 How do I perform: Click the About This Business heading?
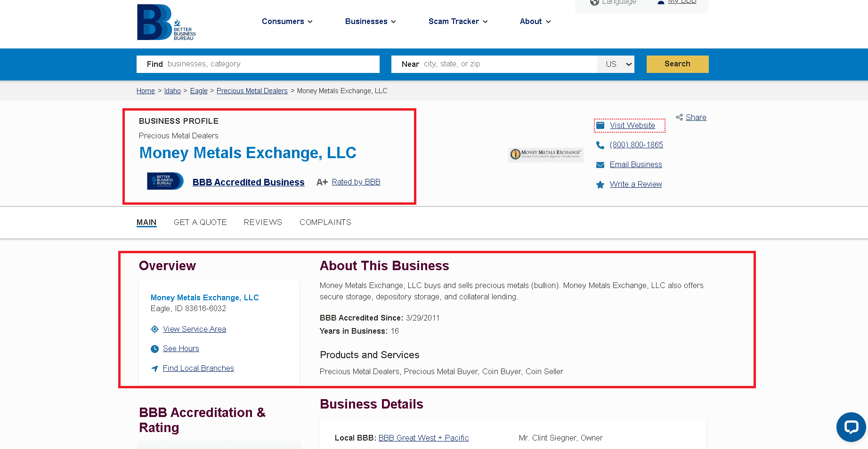(x=384, y=266)
